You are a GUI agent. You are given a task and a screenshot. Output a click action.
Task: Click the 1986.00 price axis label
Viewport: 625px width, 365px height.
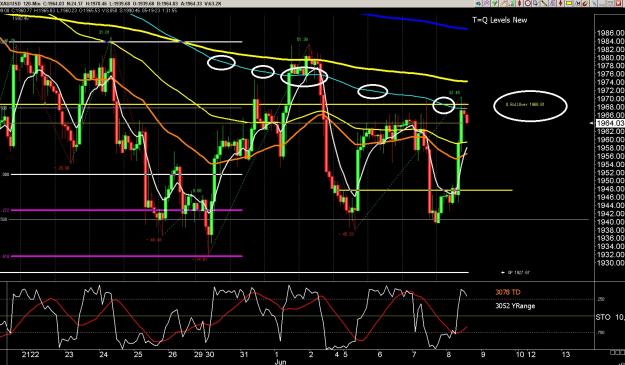pos(610,33)
